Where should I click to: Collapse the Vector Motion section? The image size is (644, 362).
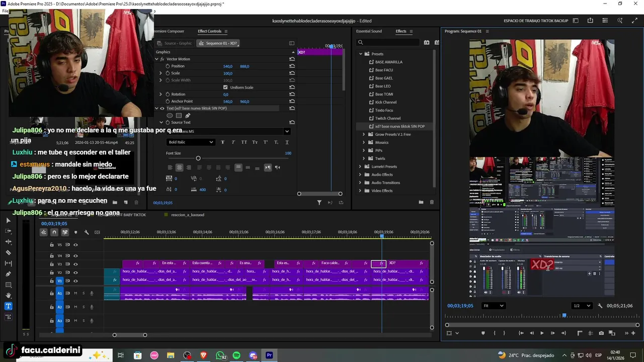tap(156, 59)
